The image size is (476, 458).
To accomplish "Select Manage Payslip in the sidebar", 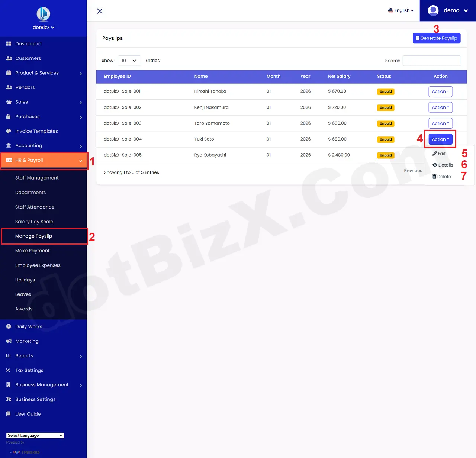I will click(x=33, y=236).
